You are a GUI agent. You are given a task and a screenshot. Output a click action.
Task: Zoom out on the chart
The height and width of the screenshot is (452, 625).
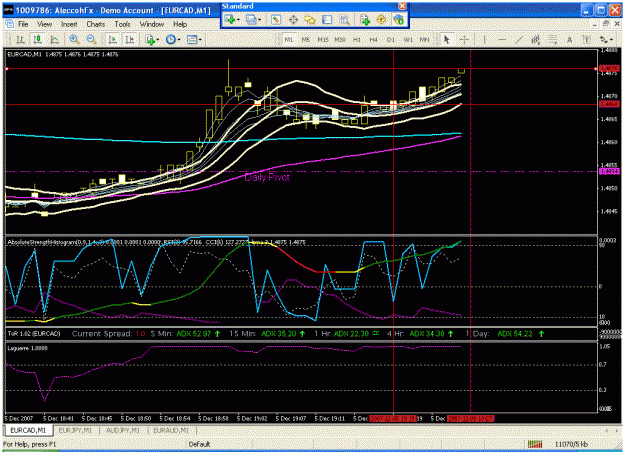point(91,39)
